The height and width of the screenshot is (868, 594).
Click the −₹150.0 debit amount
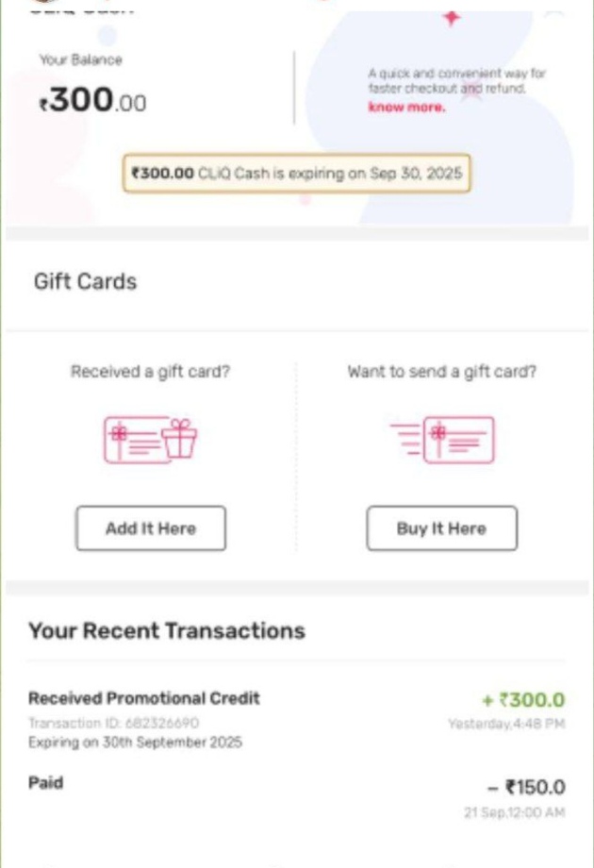[527, 787]
